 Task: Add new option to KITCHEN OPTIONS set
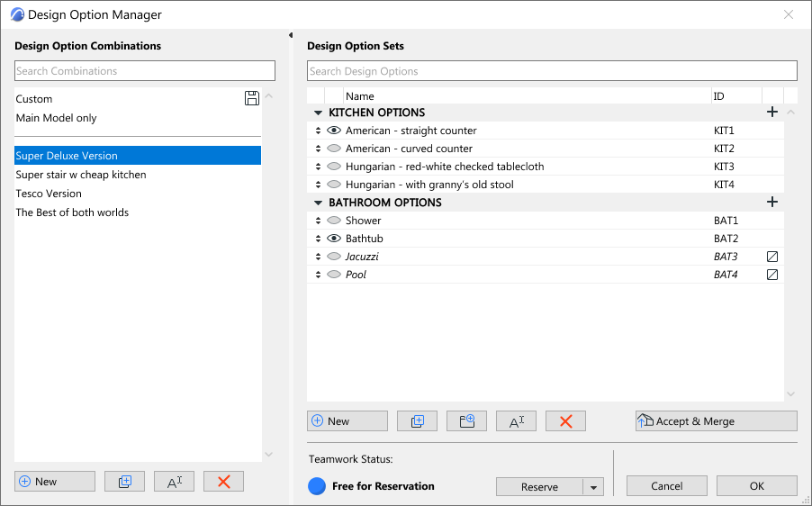click(771, 113)
